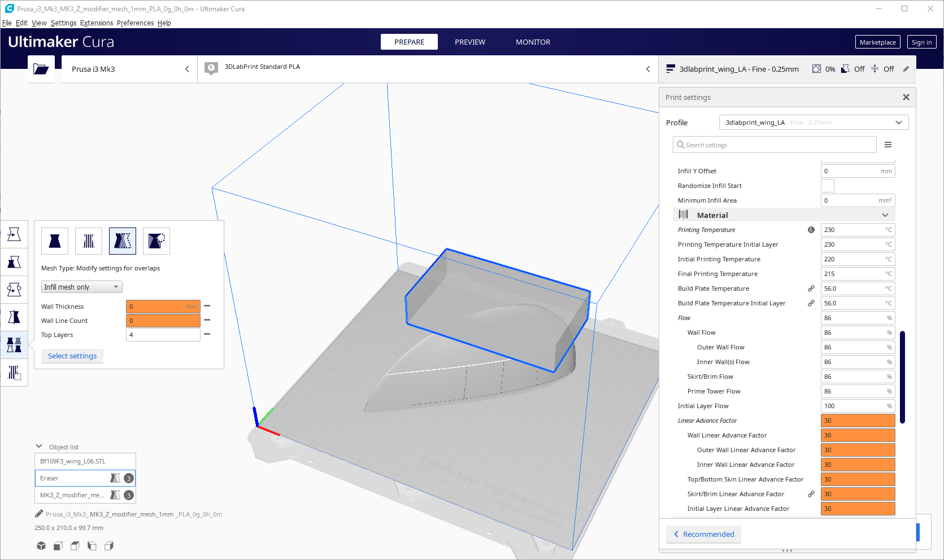
Task: Select the Mirror tool in left toolbar
Action: 14,317
